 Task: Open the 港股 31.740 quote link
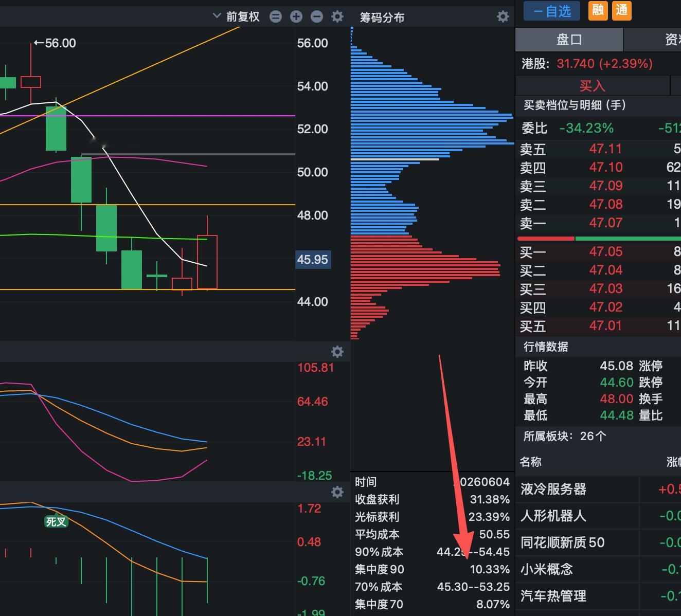tap(587, 64)
